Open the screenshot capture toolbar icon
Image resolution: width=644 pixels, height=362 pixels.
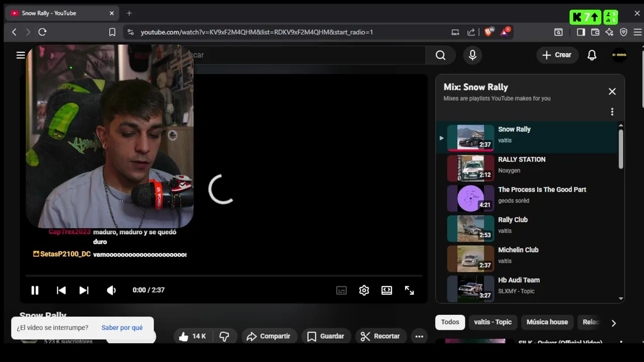click(x=558, y=32)
